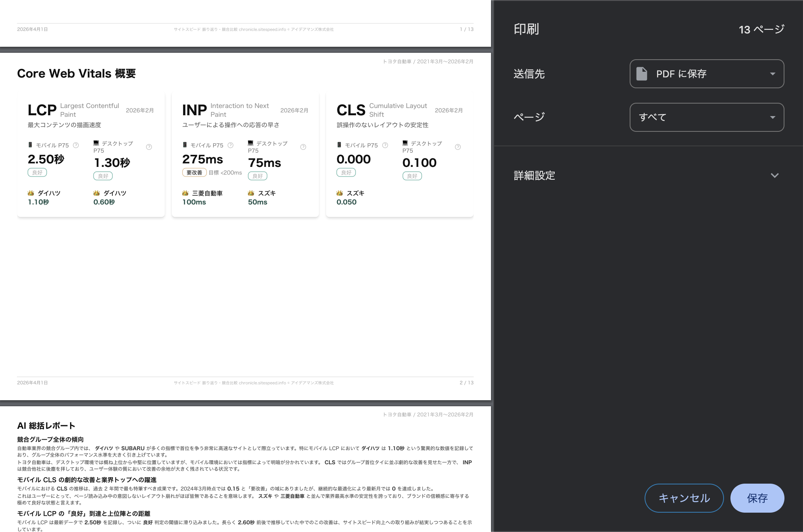The height and width of the screenshot is (532, 803).
Task: Click the 保存 button
Action: click(x=757, y=498)
